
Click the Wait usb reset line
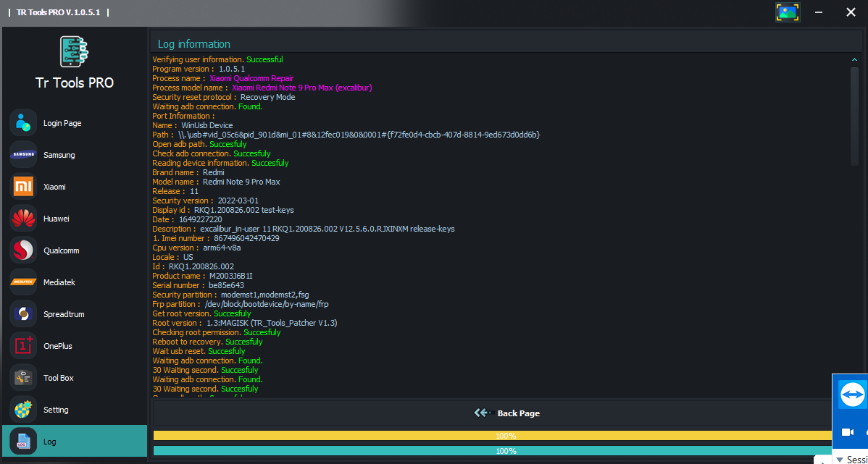[199, 351]
